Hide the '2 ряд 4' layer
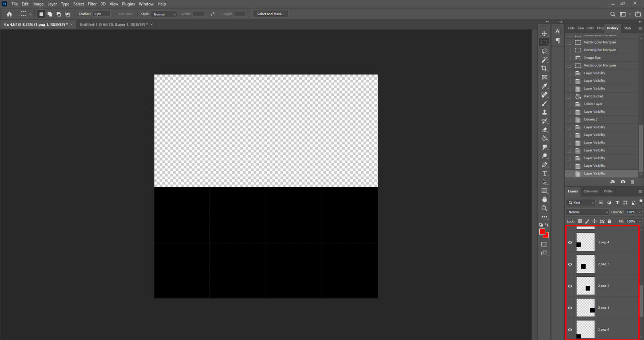 [570, 243]
